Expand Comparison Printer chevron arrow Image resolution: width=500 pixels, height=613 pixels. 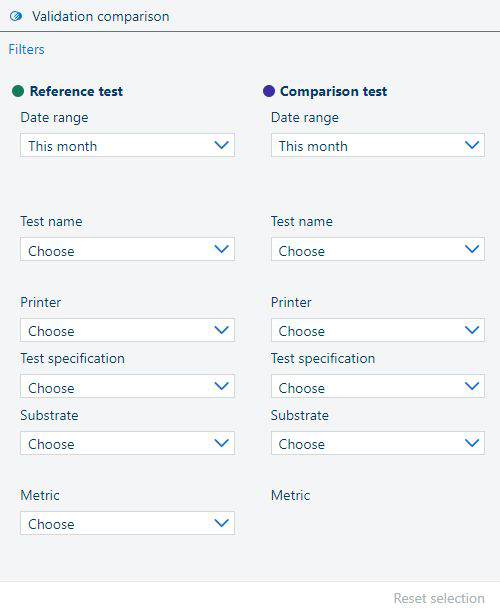point(472,330)
